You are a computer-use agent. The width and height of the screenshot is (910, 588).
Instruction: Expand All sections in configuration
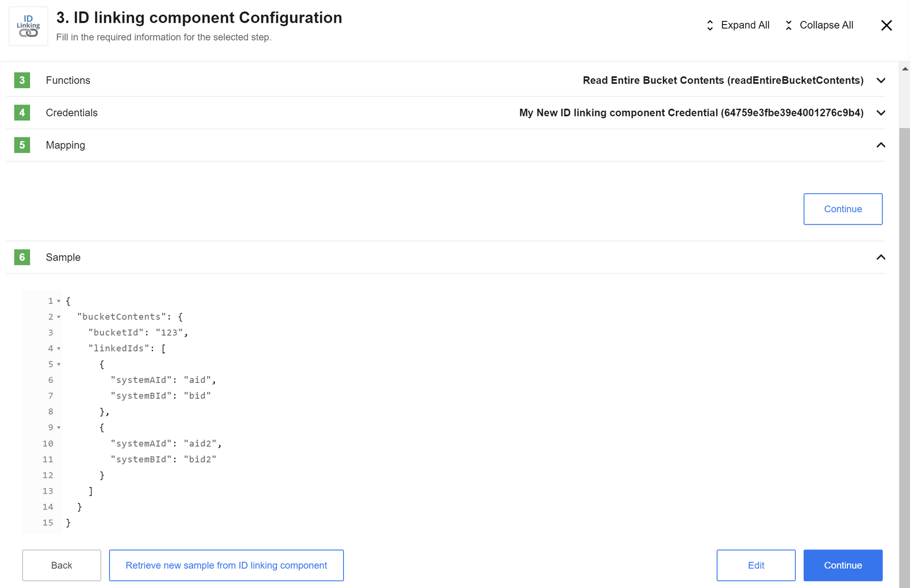click(737, 25)
